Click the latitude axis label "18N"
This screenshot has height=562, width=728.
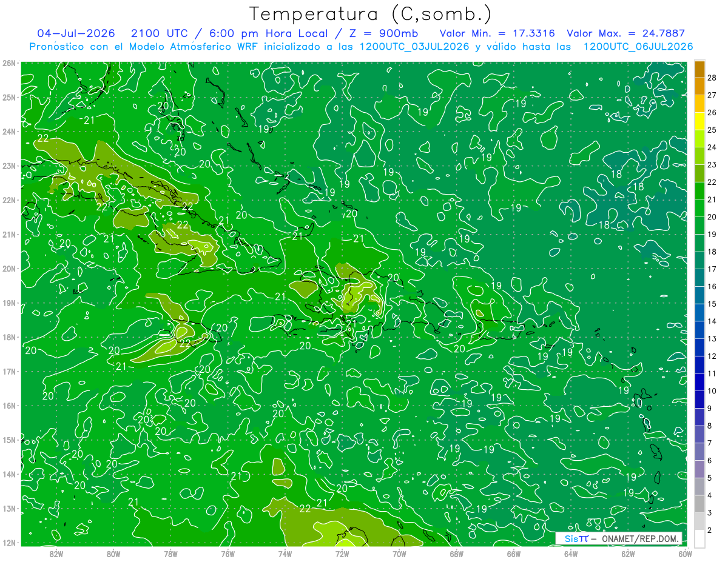9,337
